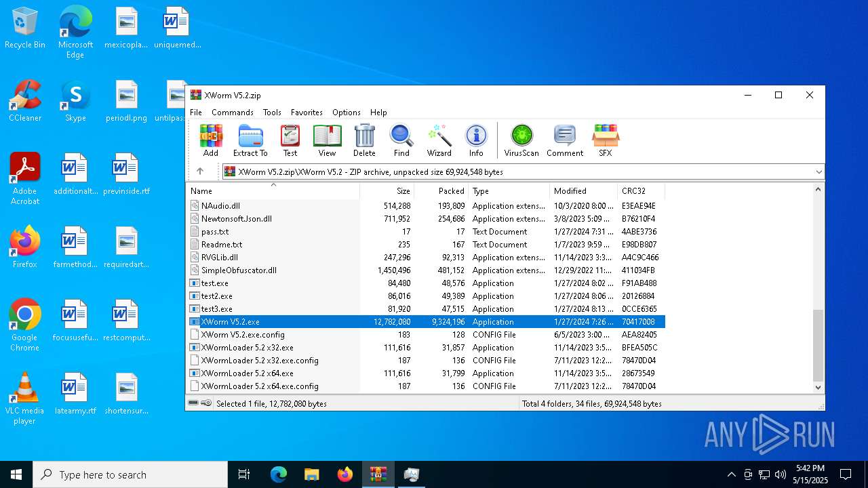Select XWormLoader 5.2 x64.exe.config file
This screenshot has height=488, width=868.
pyautogui.click(x=426, y=386)
